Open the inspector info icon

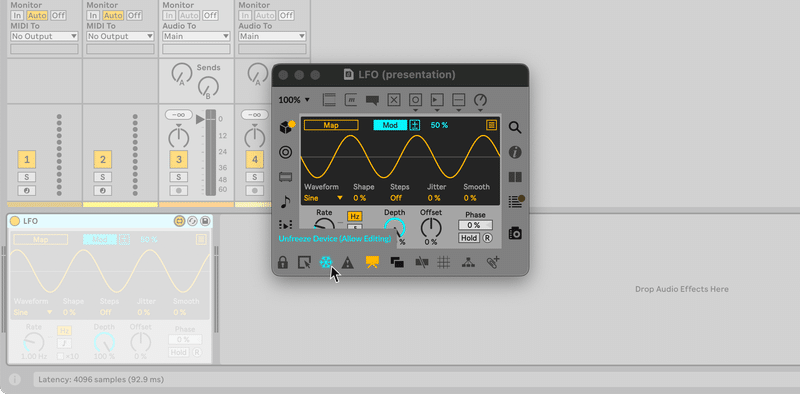515,152
